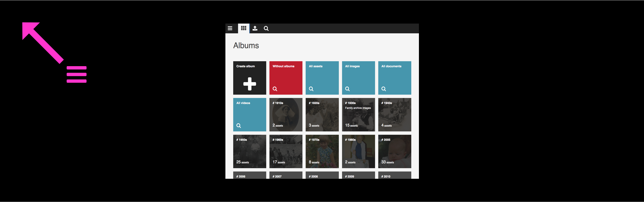Screen dimensions: 644x202
Task: Click the magnifier icon in All videos tile
Action: [239, 126]
